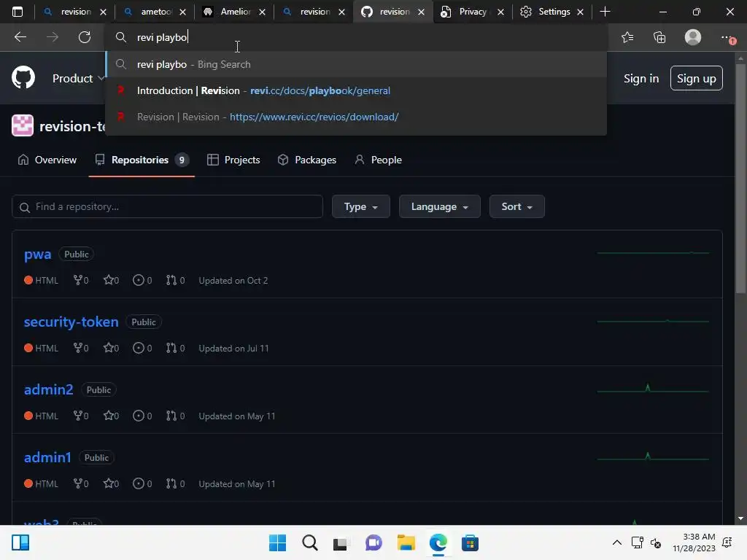Open Task View on the taskbar

click(x=340, y=542)
